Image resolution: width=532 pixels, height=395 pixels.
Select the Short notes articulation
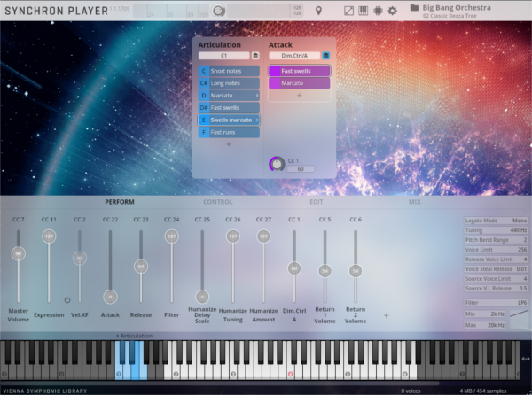click(x=229, y=71)
